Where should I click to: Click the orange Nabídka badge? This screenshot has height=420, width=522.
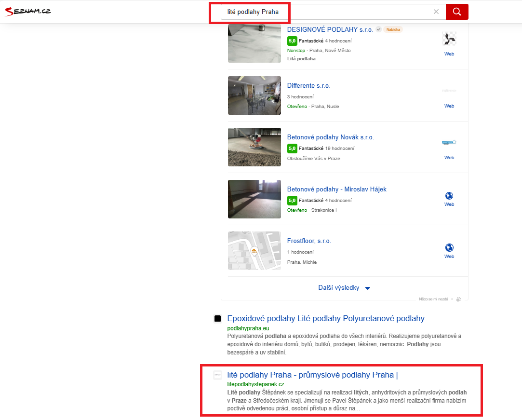click(x=393, y=29)
